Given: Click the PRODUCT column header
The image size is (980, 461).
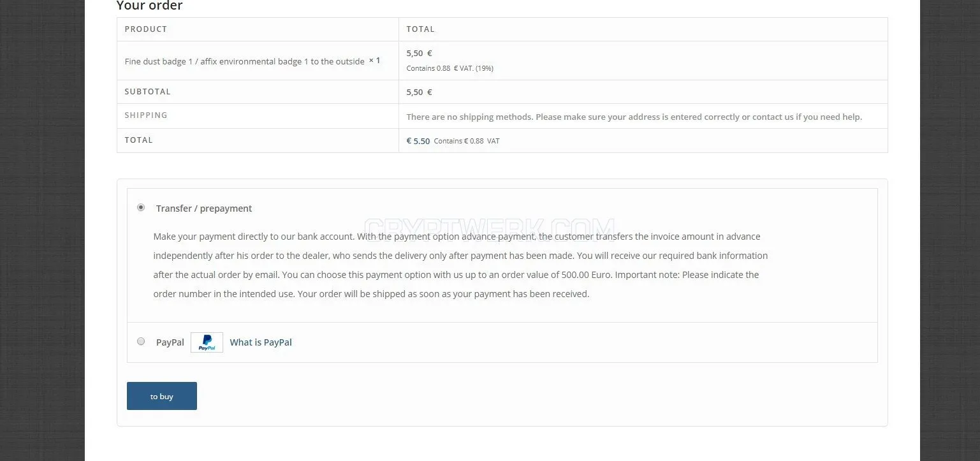Looking at the screenshot, I should click(x=146, y=29).
